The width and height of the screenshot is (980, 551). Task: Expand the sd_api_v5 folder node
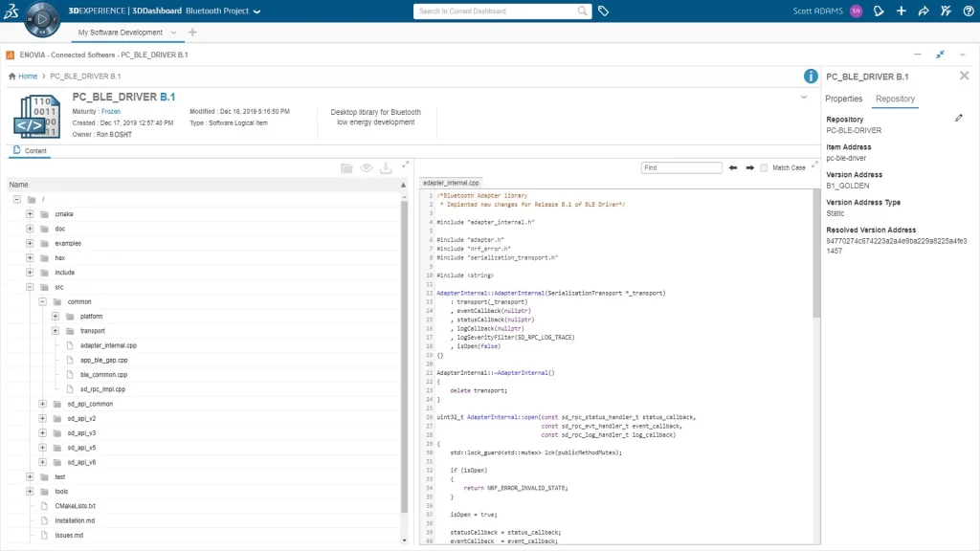click(43, 448)
